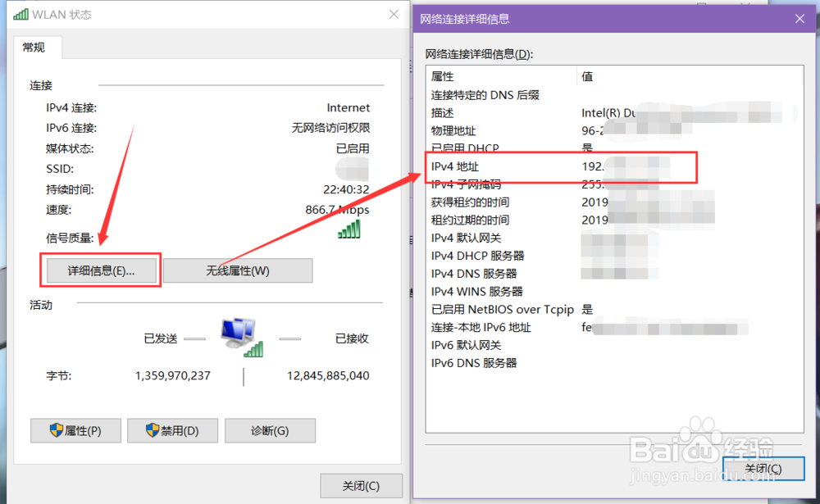Select the 获得租约的时间 row
This screenshot has height=504, width=820.
pyautogui.click(x=614, y=202)
